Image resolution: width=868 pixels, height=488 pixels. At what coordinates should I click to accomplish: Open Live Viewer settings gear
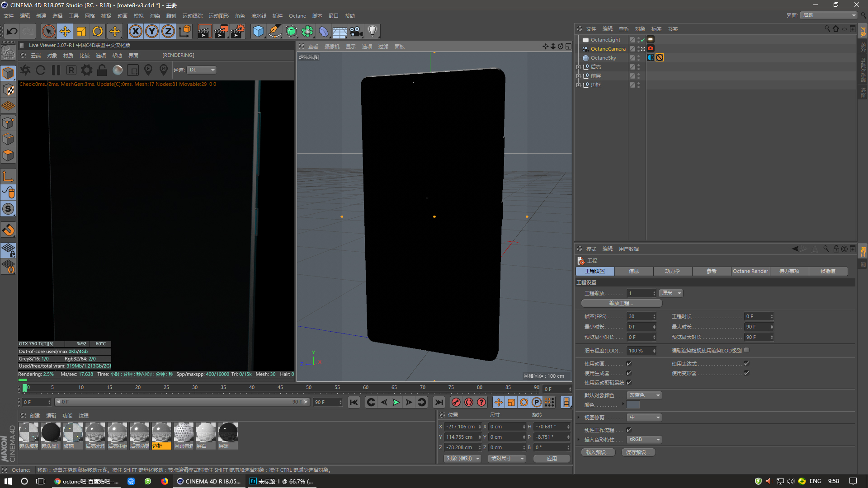click(87, 70)
